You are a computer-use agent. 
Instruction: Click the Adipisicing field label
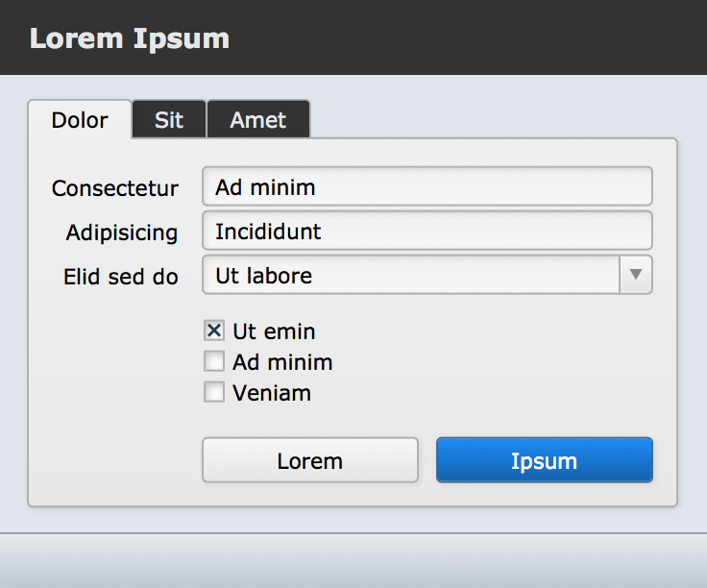pos(122,233)
